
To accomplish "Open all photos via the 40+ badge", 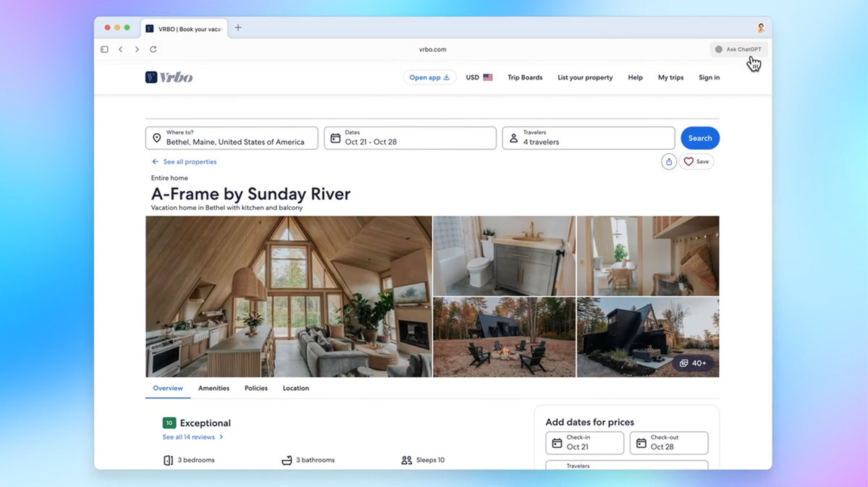I will coord(693,363).
